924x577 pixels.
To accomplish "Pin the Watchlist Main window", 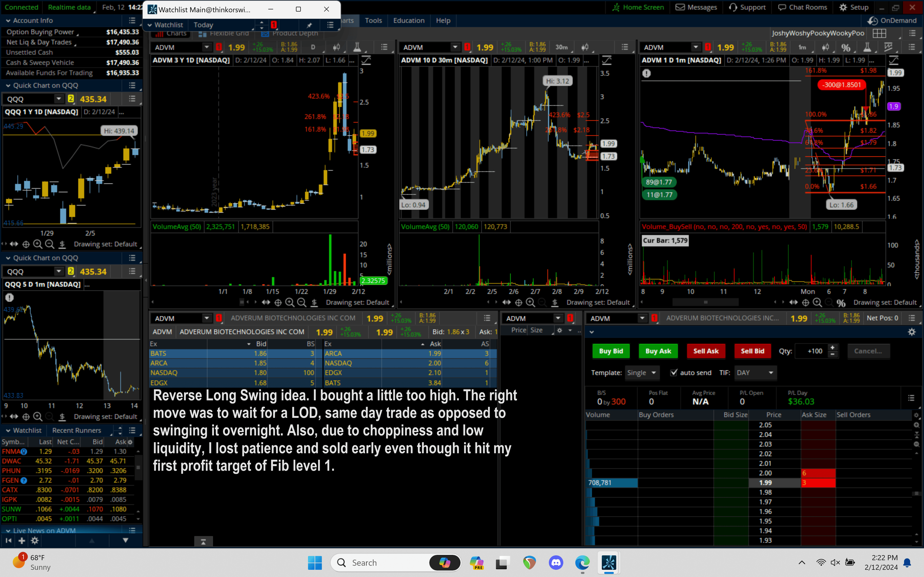I will (309, 25).
